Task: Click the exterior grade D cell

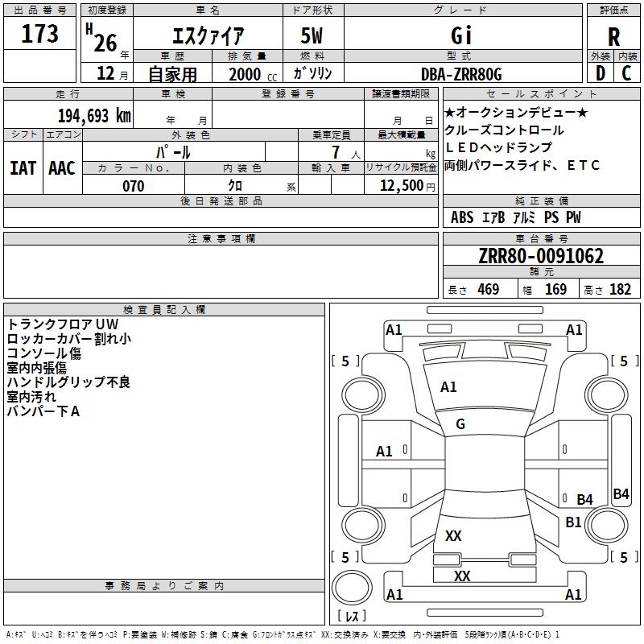Action: tap(601, 72)
